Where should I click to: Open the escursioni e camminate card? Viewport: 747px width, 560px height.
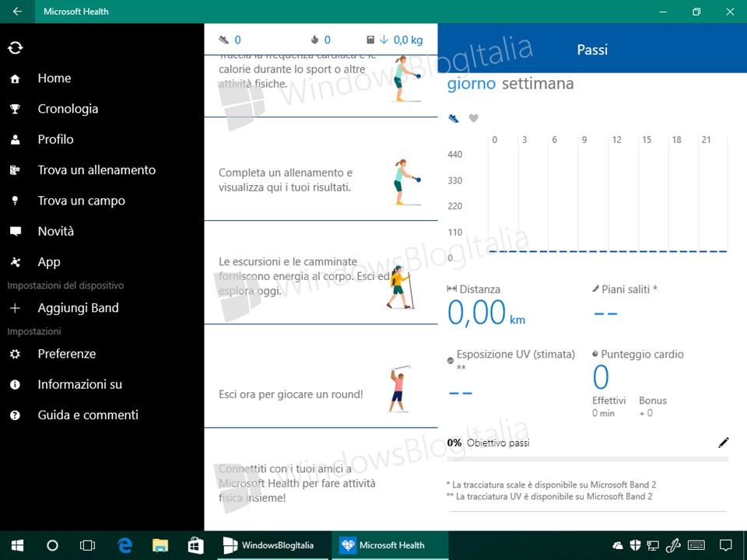coord(321,273)
